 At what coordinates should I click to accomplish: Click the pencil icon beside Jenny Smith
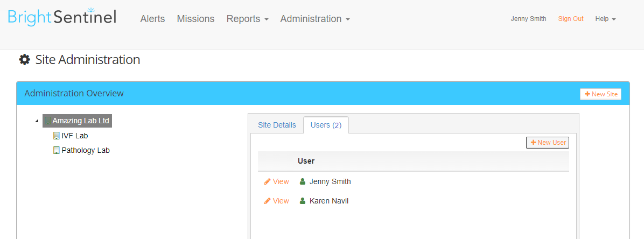(x=268, y=181)
